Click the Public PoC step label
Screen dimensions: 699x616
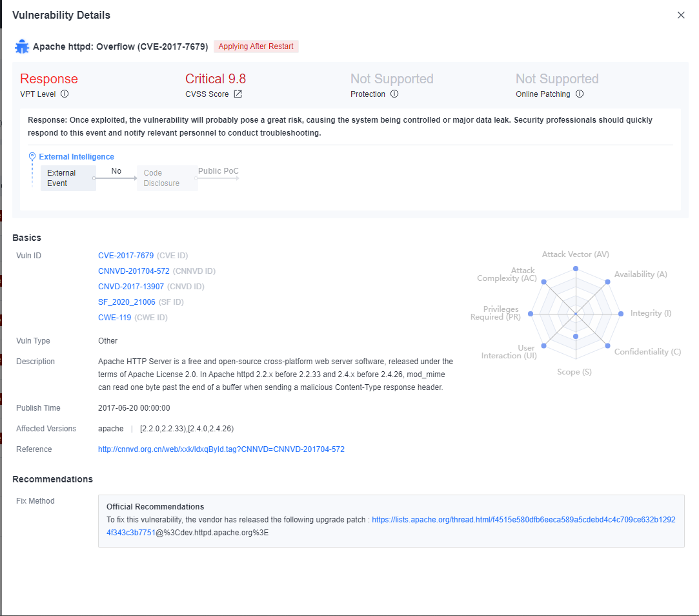click(x=218, y=171)
